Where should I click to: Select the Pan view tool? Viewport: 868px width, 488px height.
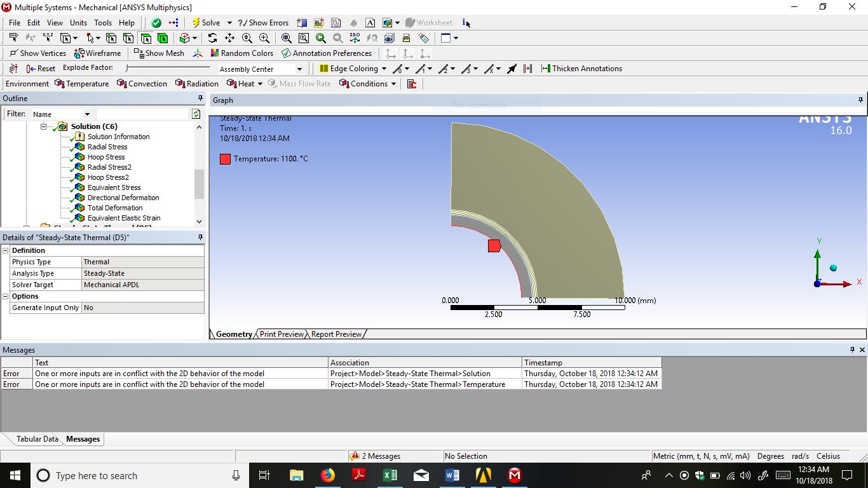(x=229, y=38)
